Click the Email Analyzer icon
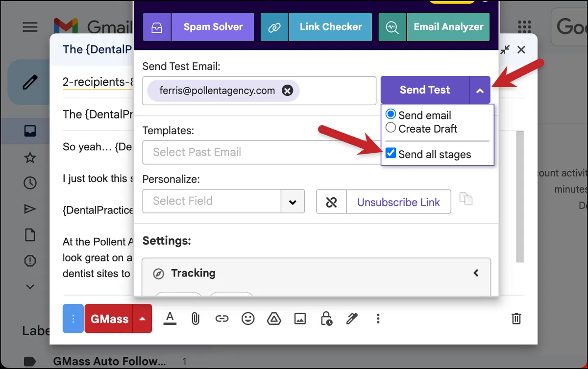 [x=392, y=27]
